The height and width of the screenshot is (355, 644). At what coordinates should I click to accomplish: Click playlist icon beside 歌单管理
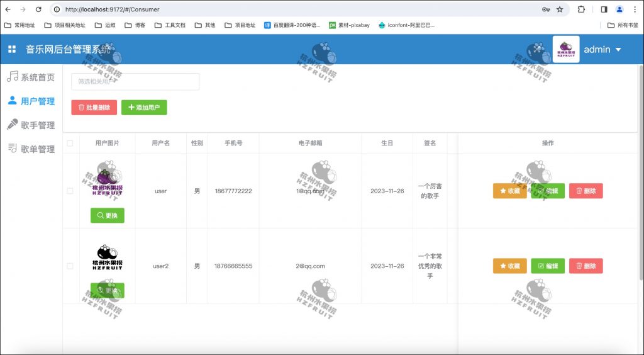tap(13, 148)
